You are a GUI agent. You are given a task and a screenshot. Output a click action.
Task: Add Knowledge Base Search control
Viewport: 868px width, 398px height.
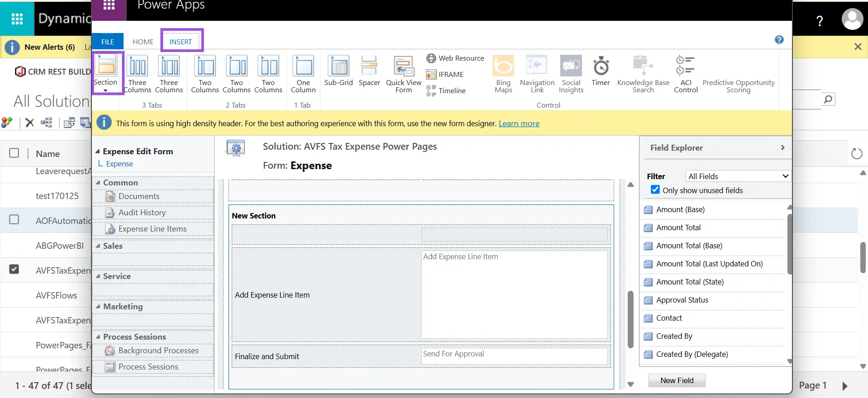(643, 74)
